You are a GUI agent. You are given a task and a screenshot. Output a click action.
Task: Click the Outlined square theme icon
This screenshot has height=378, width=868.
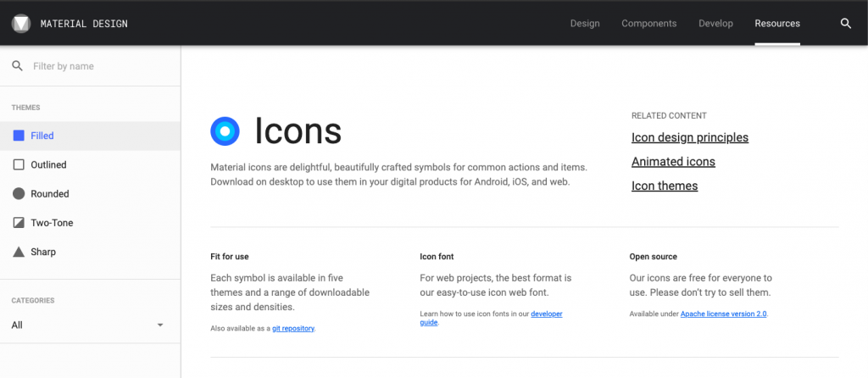click(x=19, y=164)
